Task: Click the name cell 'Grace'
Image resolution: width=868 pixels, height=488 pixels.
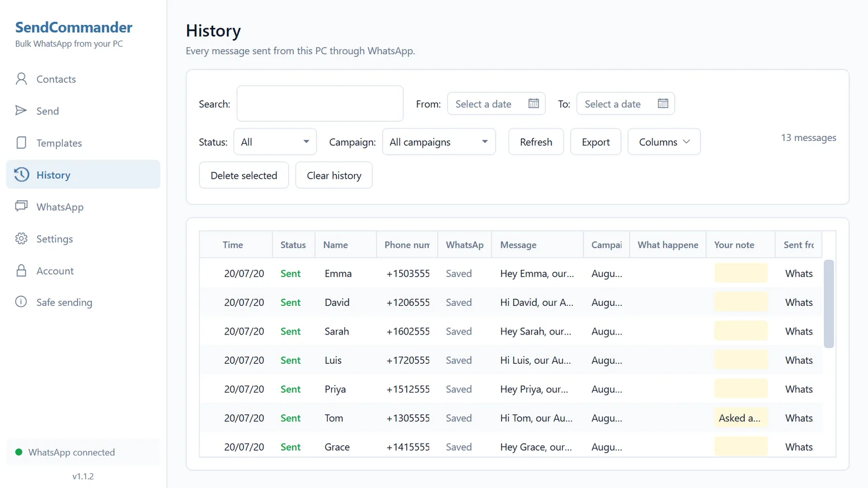Action: click(337, 447)
